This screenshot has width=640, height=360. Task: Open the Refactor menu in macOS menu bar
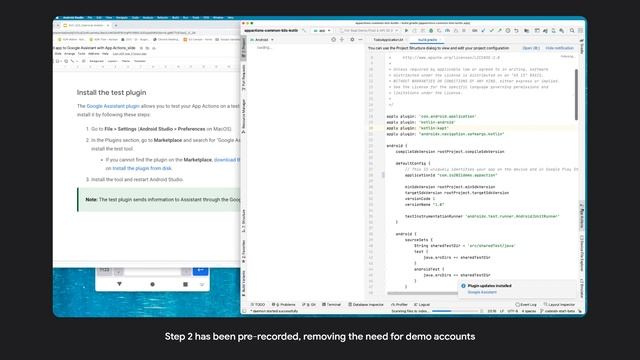tap(162, 18)
